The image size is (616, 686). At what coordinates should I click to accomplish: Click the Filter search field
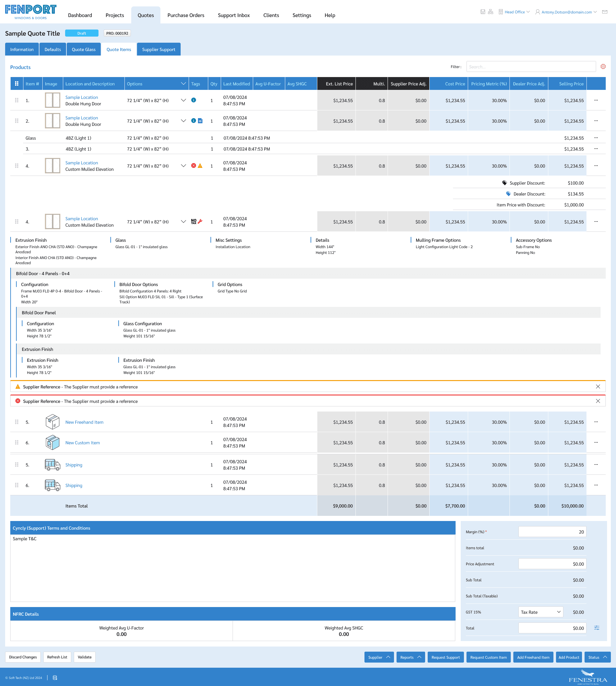click(531, 67)
